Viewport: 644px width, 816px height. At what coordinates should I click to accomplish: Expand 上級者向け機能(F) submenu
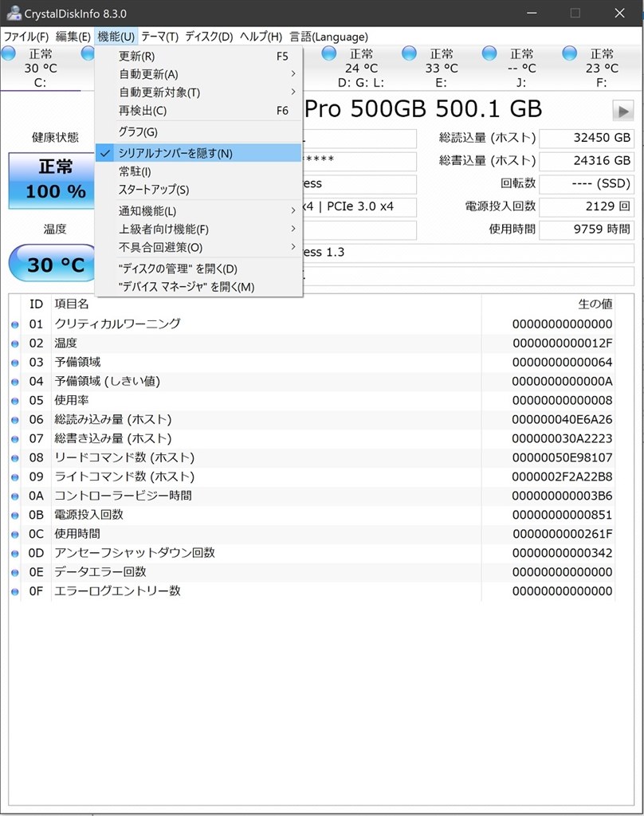coord(198,229)
